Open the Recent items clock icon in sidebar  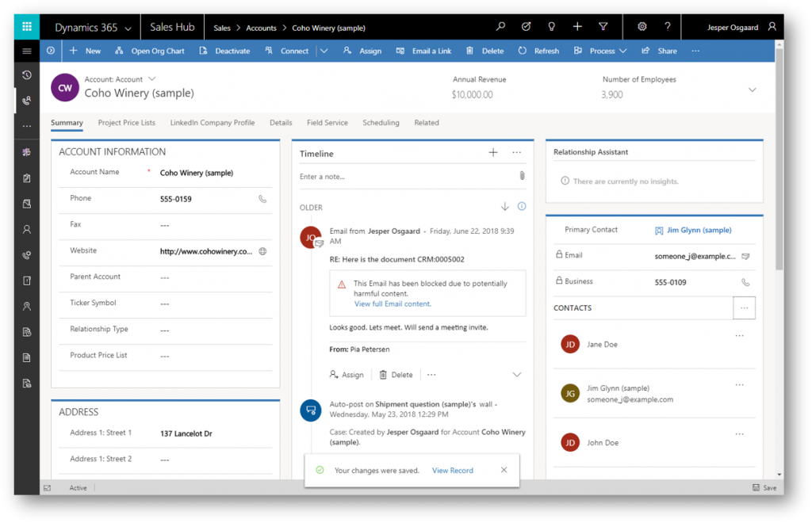point(27,75)
